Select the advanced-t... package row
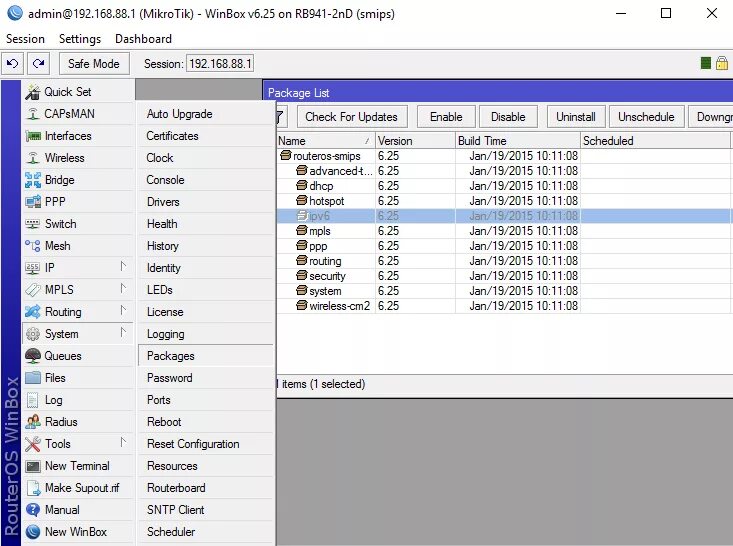This screenshot has height=546, width=733. point(504,171)
